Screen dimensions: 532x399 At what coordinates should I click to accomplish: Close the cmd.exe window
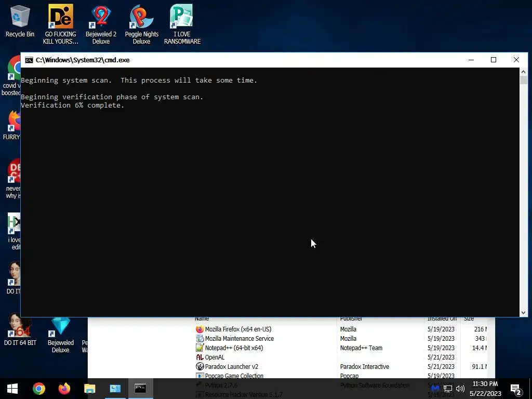pyautogui.click(x=516, y=60)
